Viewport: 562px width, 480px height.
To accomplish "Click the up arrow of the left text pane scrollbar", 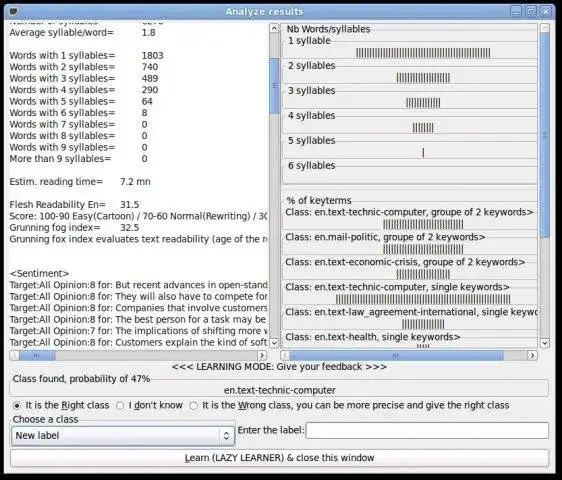I will (274, 28).
